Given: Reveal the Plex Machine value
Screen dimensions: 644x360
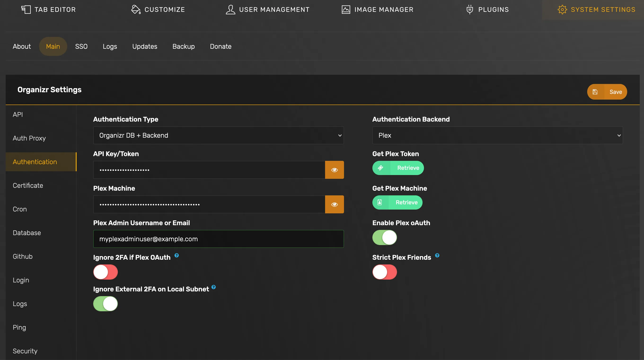Looking at the screenshot, I should click(x=335, y=204).
